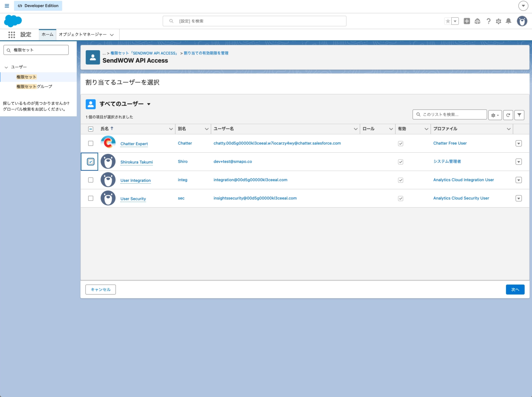The height and width of the screenshot is (397, 532).
Task: Open the favorites list dropdown arrow
Action: point(455,21)
